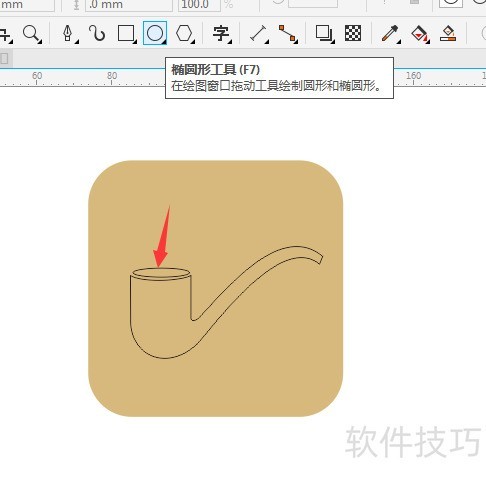The width and height of the screenshot is (486, 478).
Task: Select the Smart Fill tool
Action: (x=448, y=33)
